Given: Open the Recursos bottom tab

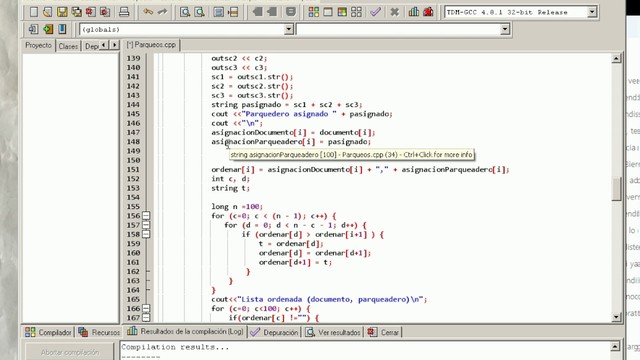Looking at the screenshot, I should (99, 332).
